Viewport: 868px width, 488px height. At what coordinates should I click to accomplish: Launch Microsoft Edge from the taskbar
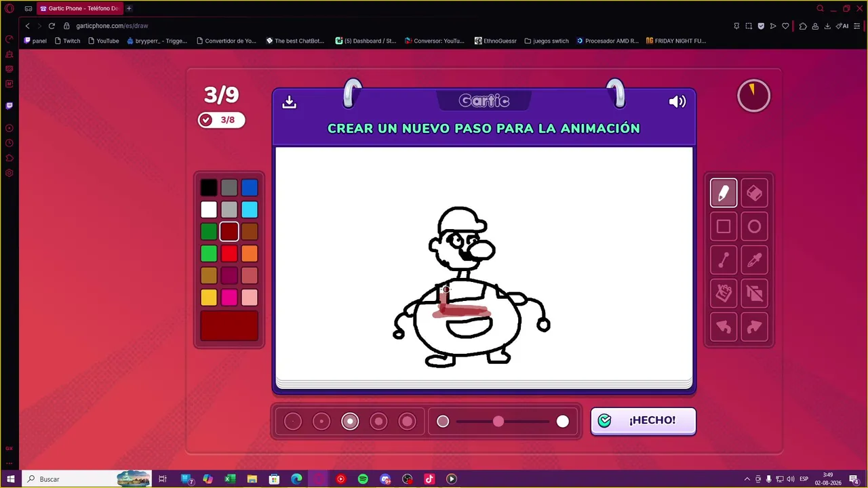[296, 479]
